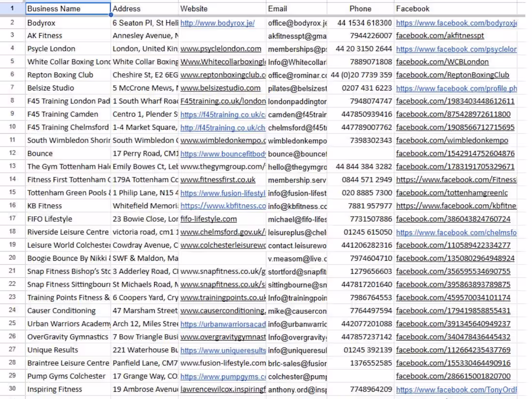Select the Causer Conditioning address cell
532x399 pixels.
144,310
